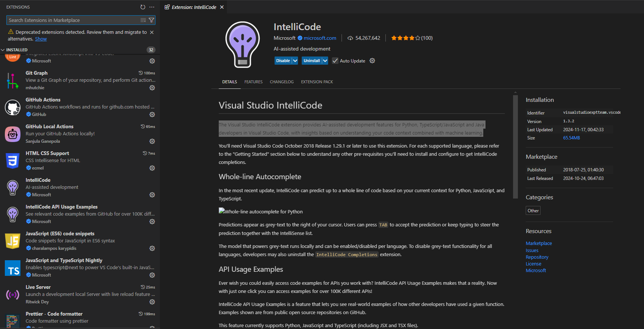
Task: Open manage gear for GitHub Actions
Action: [152, 114]
